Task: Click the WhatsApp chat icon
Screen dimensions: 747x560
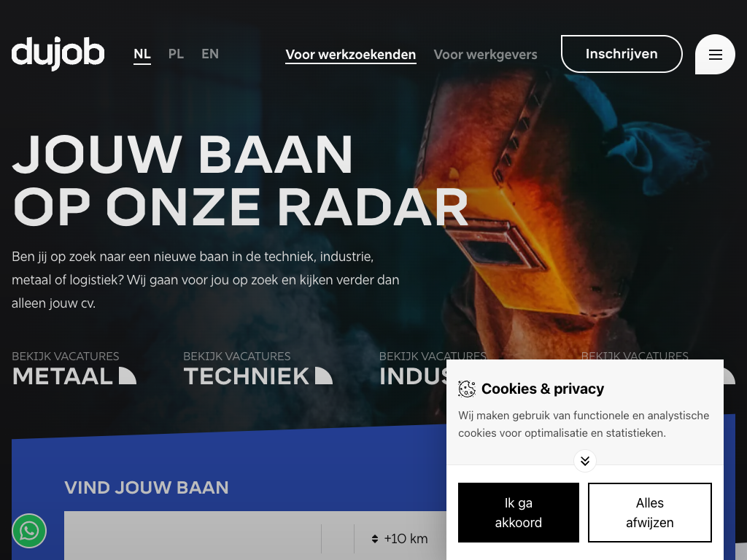Action: pos(29,531)
